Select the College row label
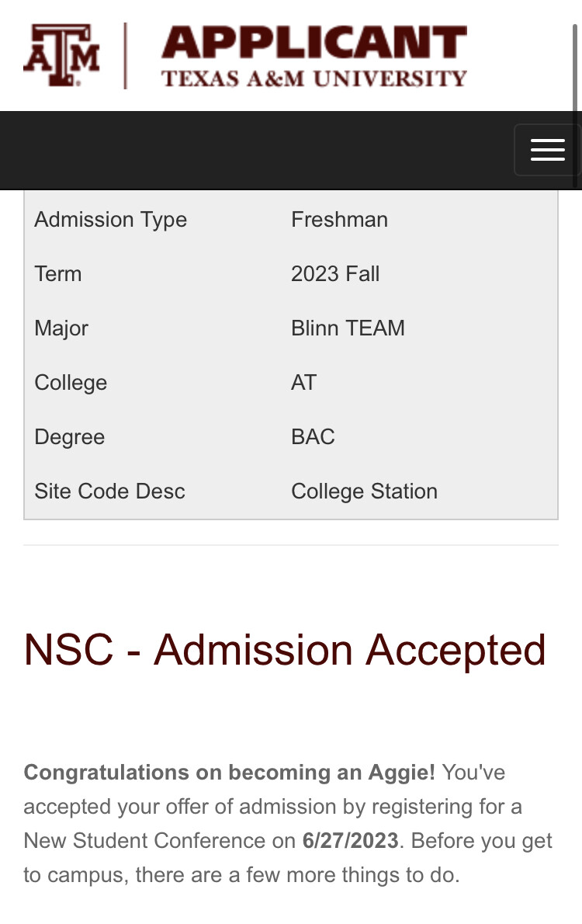 [71, 383]
